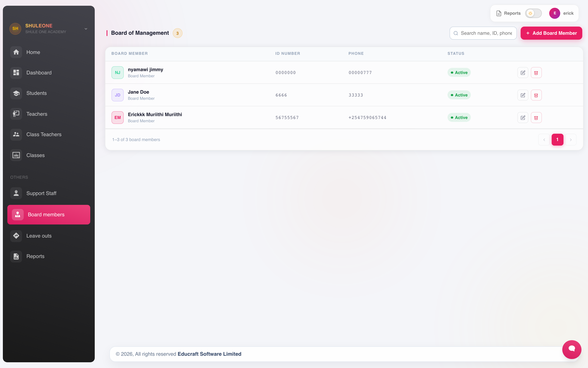Click the name Erickkk Muriithi Muriithi
This screenshot has height=368, width=588.
tap(155, 114)
